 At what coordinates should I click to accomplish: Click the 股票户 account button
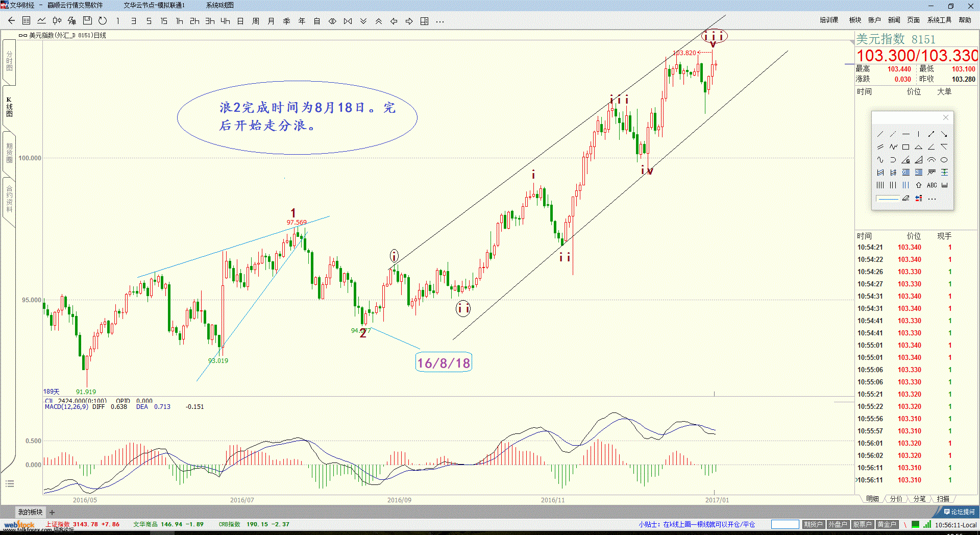coord(862,524)
